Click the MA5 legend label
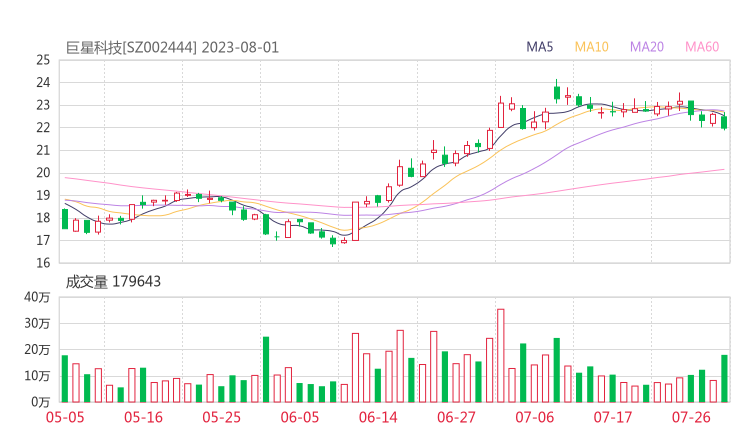740x440 pixels. [x=539, y=47]
